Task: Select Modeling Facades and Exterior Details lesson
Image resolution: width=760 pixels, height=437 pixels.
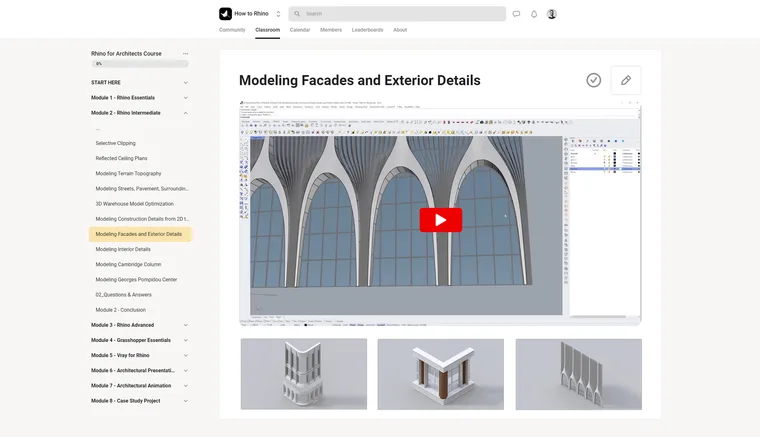Action: click(140, 234)
